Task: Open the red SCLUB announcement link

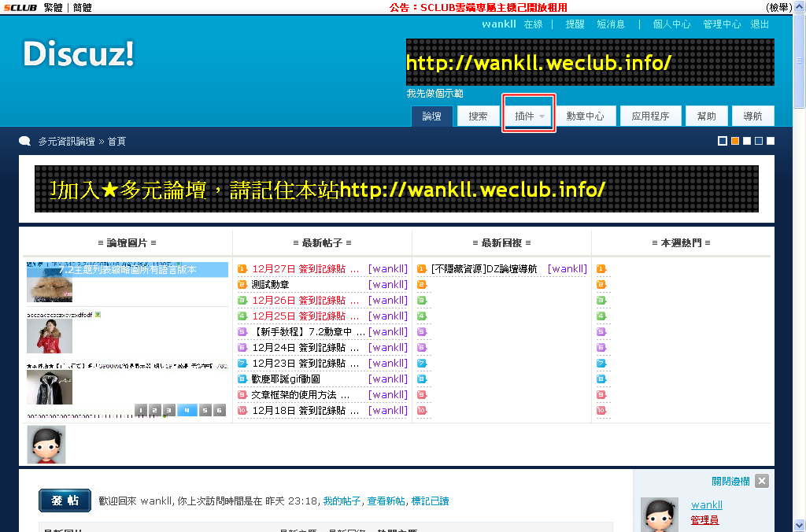Action: point(478,8)
